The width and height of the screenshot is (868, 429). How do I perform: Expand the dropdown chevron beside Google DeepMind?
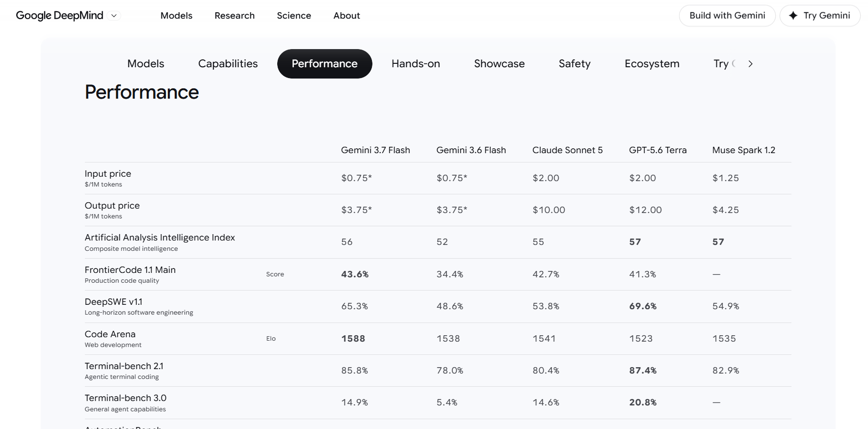click(x=114, y=16)
